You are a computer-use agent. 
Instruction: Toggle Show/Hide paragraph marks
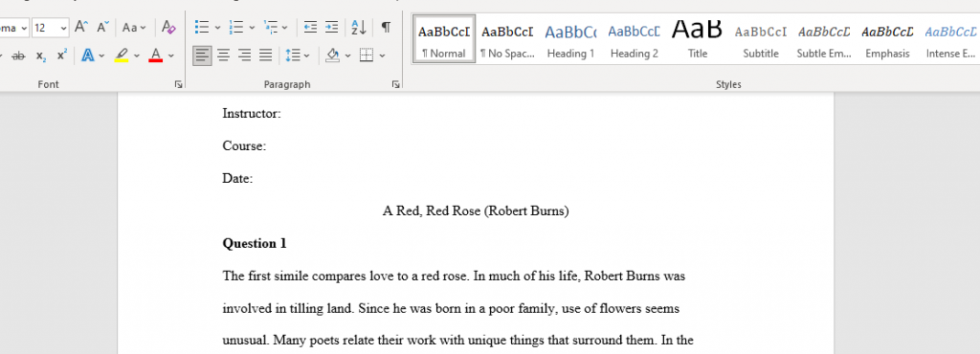pyautogui.click(x=387, y=28)
